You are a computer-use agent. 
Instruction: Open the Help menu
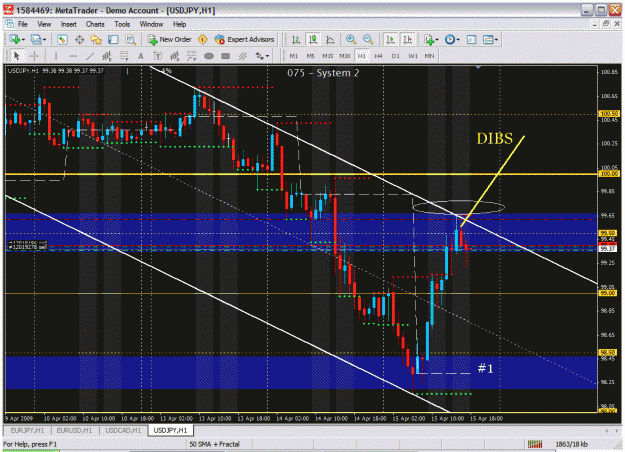click(180, 24)
